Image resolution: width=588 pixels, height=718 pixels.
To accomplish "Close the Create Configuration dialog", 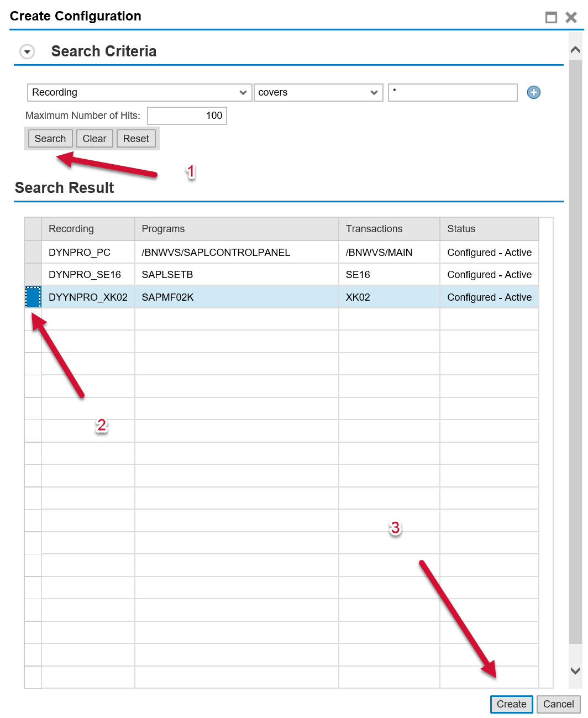I will (x=571, y=18).
